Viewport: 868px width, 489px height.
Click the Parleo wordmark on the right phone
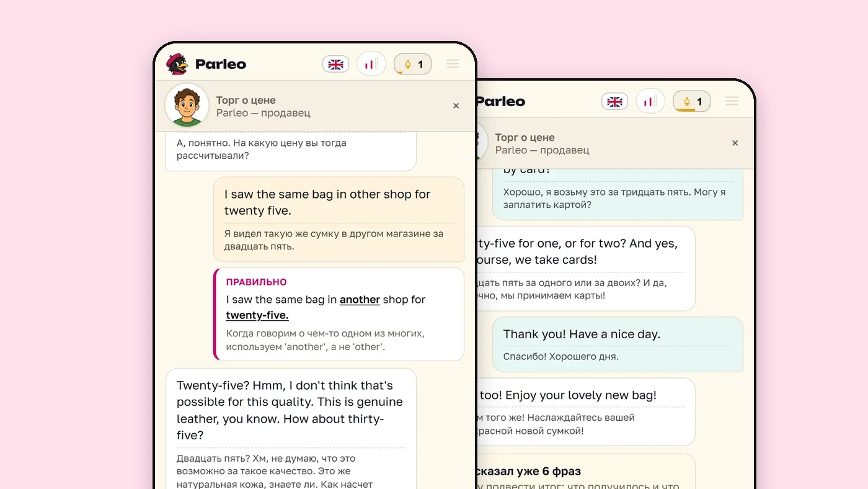pyautogui.click(x=501, y=101)
